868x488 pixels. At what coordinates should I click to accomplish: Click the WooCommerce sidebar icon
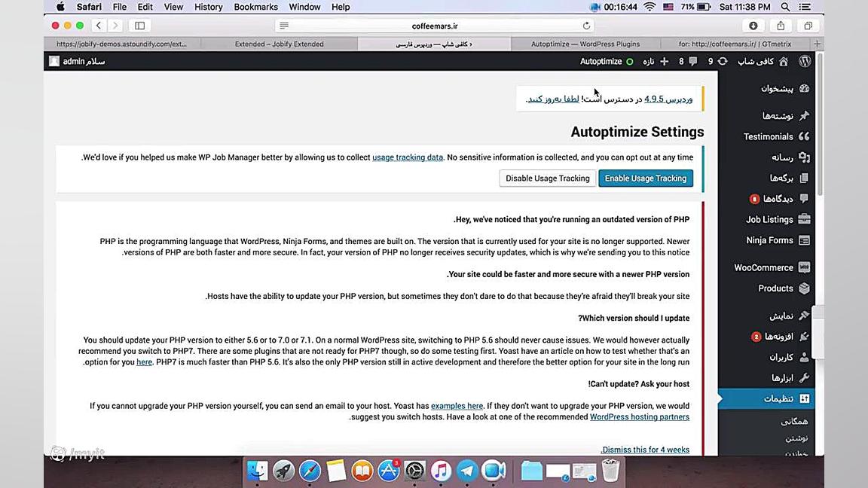(805, 267)
